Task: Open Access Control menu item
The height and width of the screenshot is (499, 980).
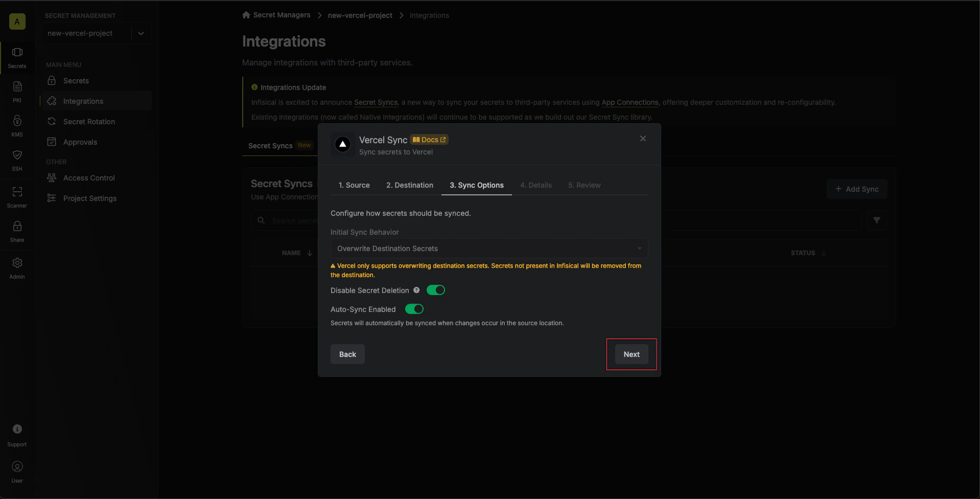Action: pyautogui.click(x=96, y=178)
